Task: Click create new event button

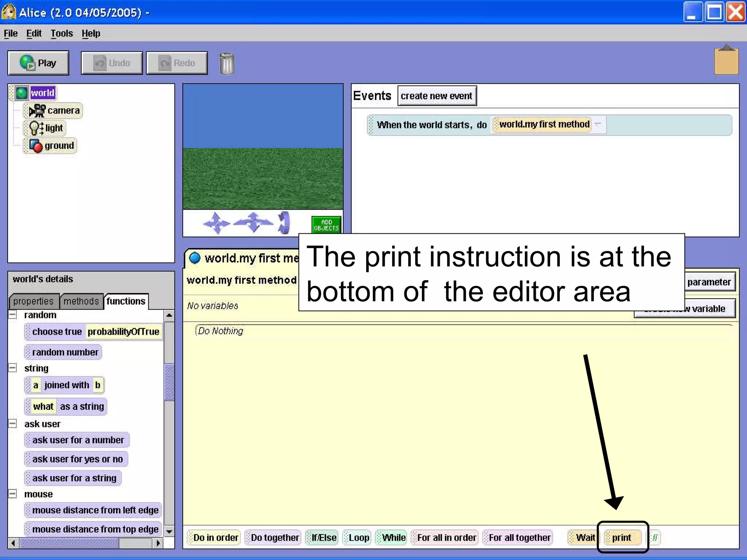Action: [x=437, y=96]
